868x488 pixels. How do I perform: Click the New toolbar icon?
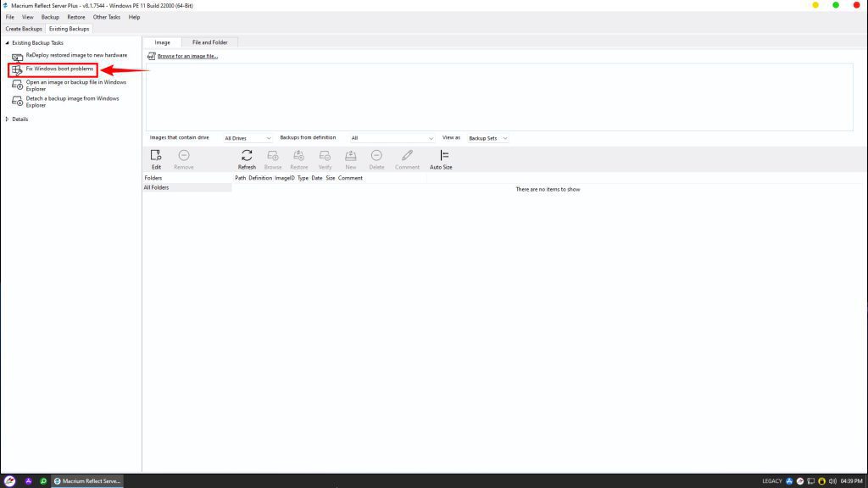(350, 156)
